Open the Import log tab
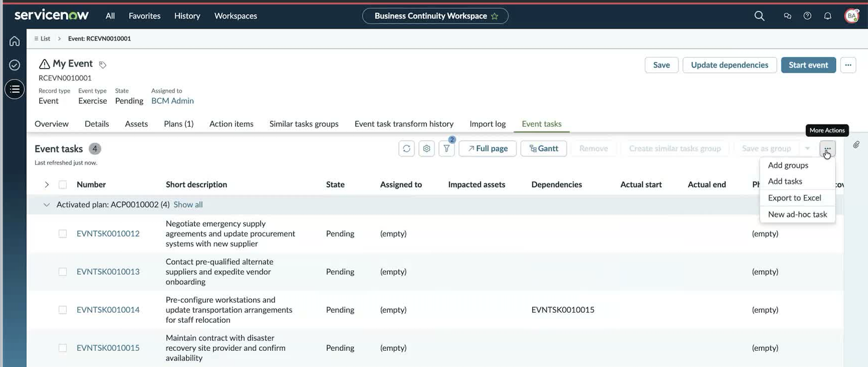Image resolution: width=868 pixels, height=367 pixels. 487,124
